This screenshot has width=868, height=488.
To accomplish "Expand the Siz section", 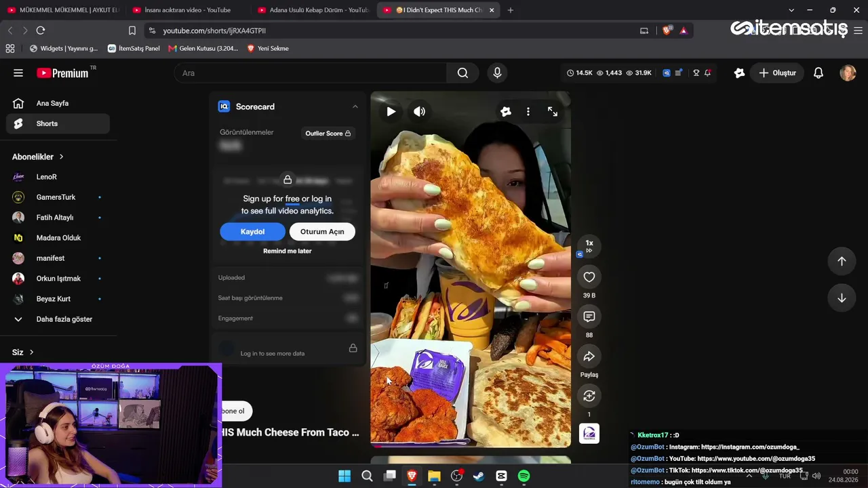I will [23, 352].
